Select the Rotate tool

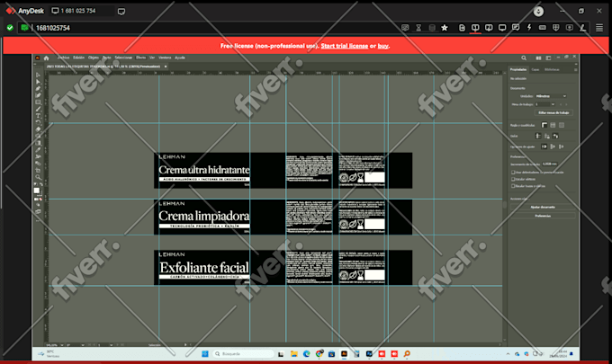pos(38,122)
